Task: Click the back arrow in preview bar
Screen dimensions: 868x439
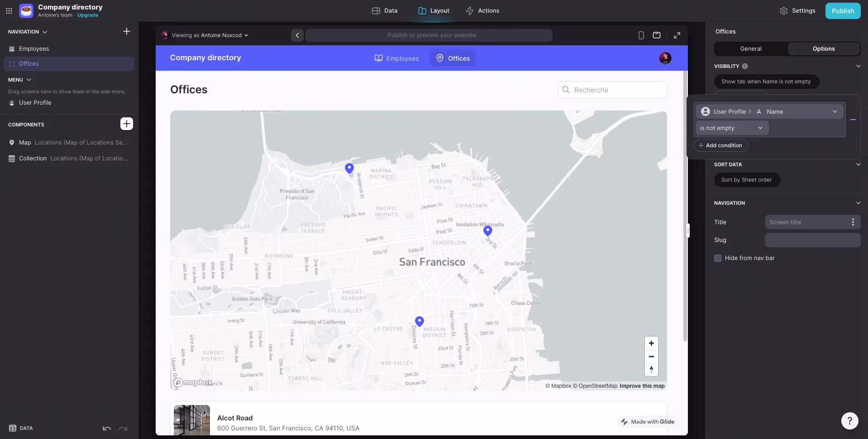Action: (297, 35)
